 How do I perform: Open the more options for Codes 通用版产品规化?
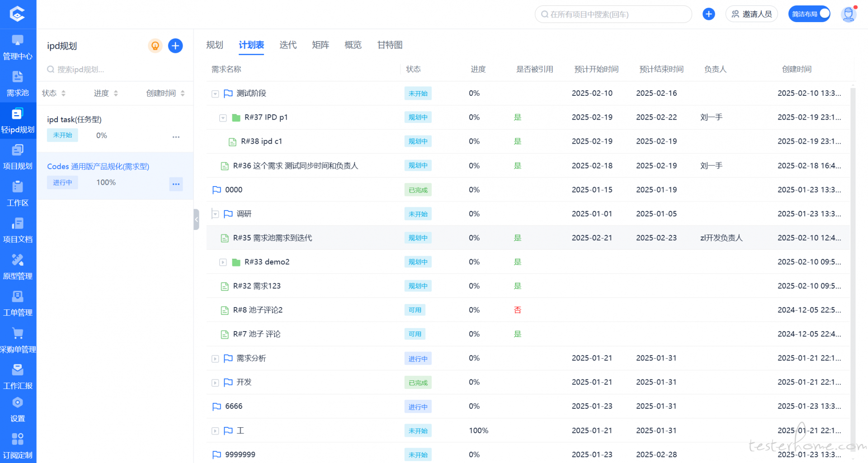[176, 184]
